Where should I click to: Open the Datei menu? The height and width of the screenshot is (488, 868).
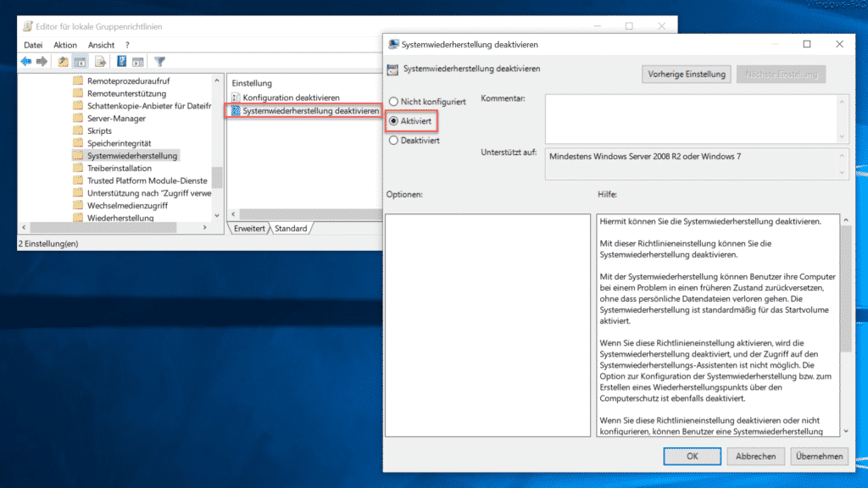pos(32,45)
